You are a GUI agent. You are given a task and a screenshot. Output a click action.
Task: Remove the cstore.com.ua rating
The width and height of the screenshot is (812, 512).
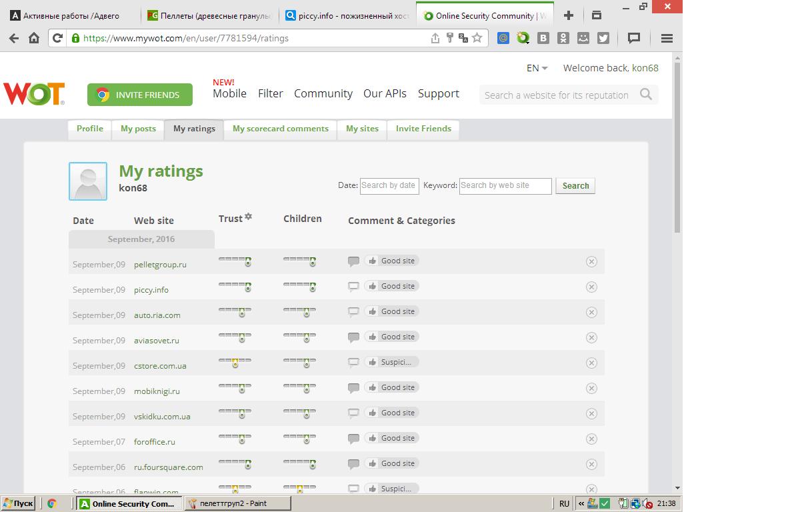click(591, 363)
